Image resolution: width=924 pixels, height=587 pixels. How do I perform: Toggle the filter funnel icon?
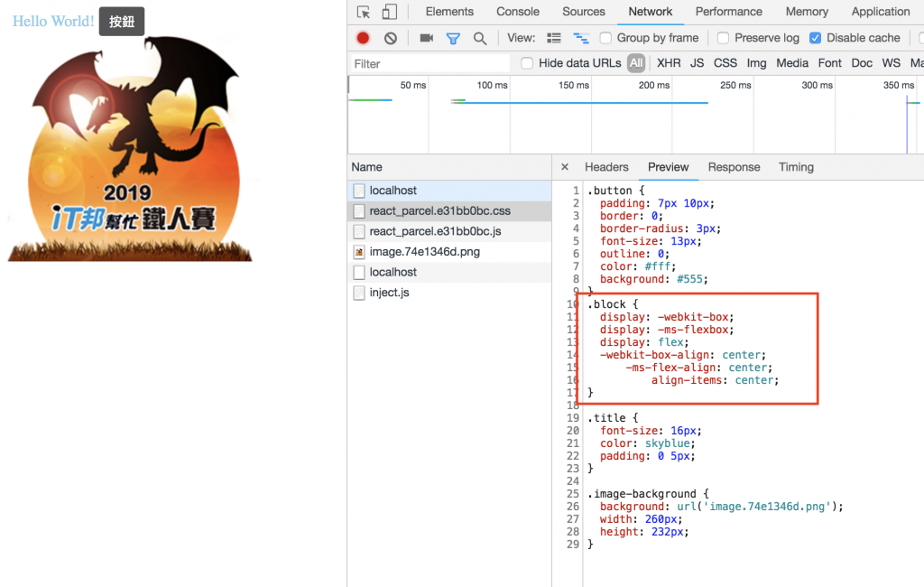click(x=453, y=38)
